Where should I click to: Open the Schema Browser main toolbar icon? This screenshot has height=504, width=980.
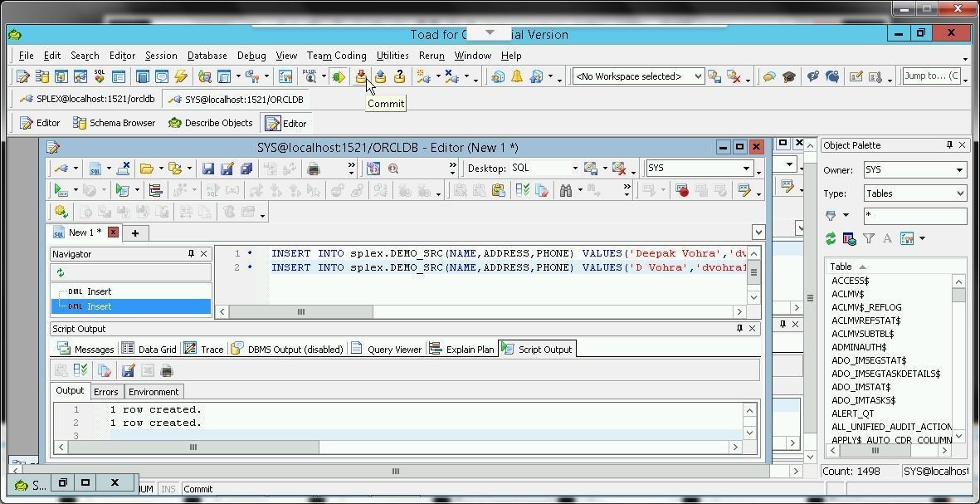click(x=41, y=76)
